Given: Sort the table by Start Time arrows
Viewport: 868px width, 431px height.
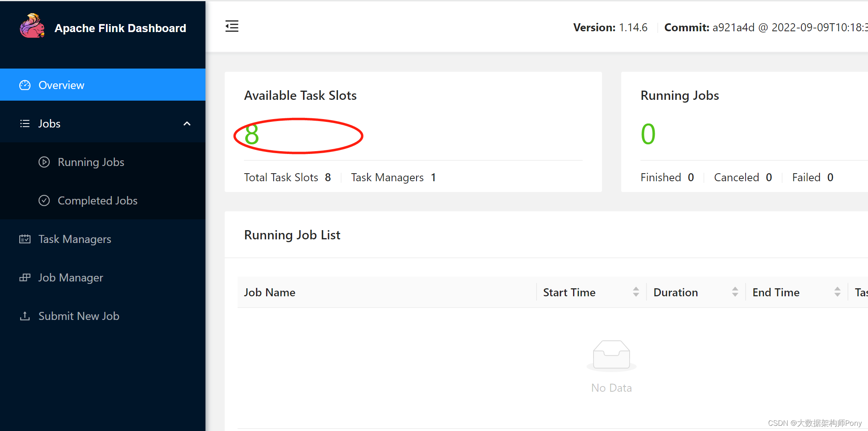Looking at the screenshot, I should [636, 292].
